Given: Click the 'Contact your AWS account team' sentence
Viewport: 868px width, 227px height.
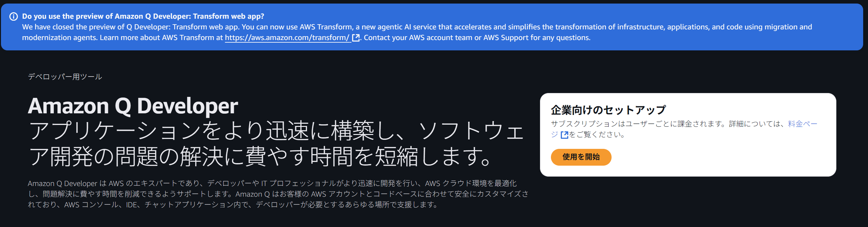Looking at the screenshot, I should (x=477, y=38).
